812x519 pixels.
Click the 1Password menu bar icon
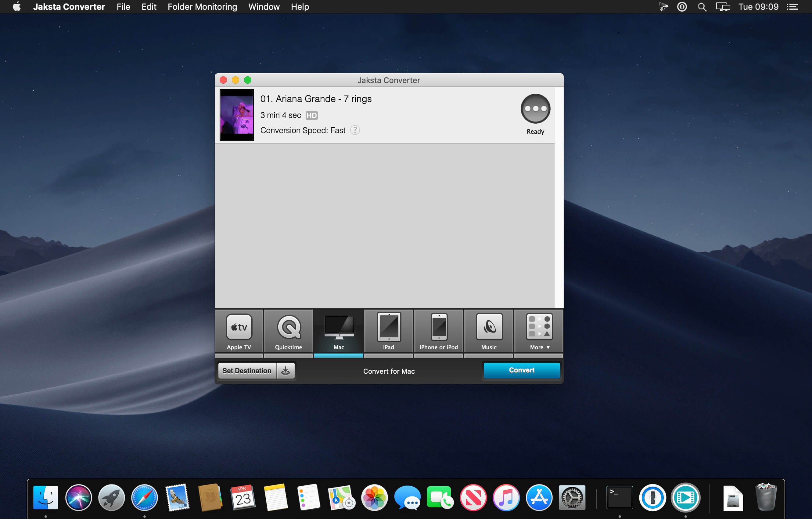(x=682, y=7)
